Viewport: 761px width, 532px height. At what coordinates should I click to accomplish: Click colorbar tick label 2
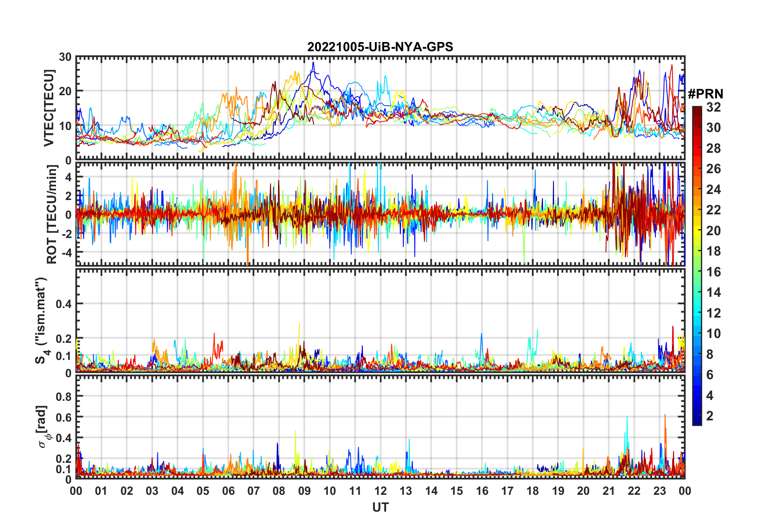pos(710,416)
